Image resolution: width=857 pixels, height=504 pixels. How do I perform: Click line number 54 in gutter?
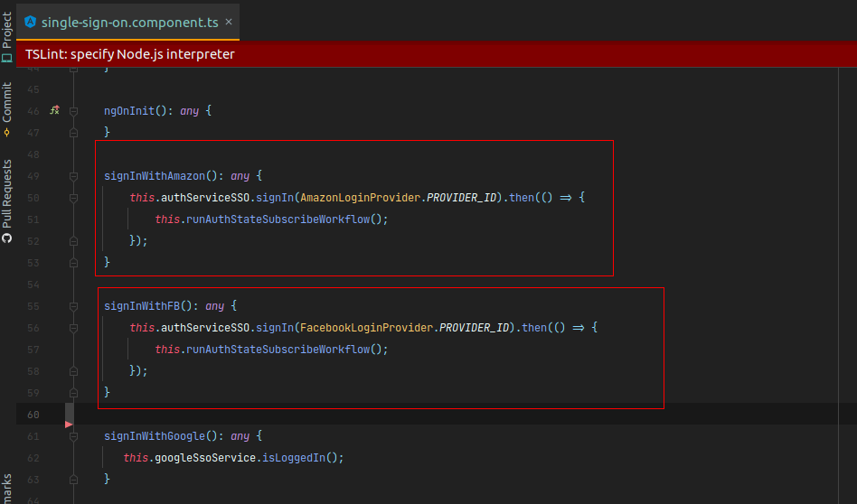click(33, 285)
